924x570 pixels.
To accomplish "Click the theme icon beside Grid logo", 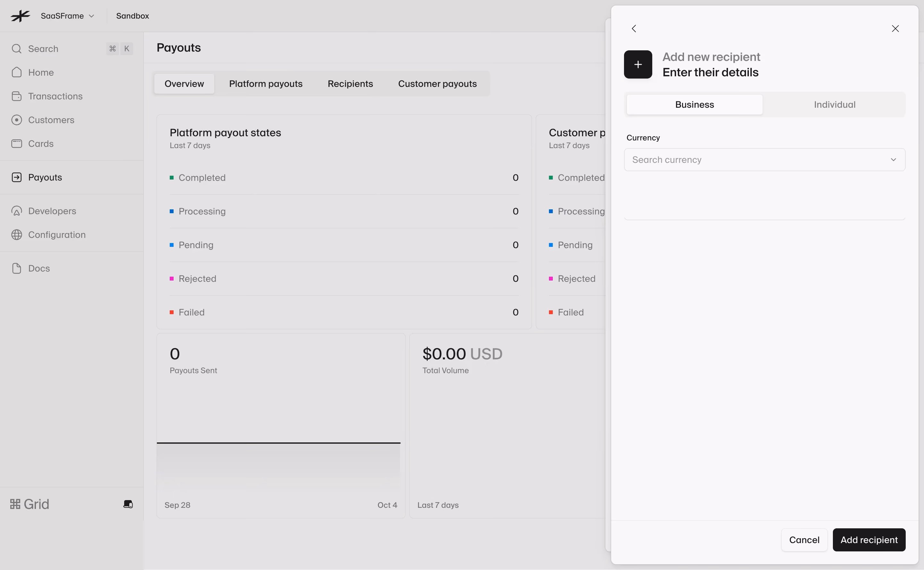I will tap(128, 504).
